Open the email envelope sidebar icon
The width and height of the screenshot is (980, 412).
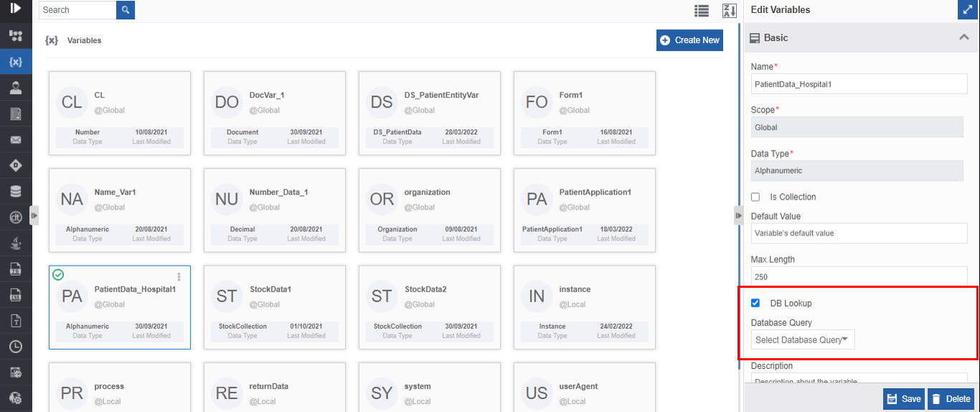coord(16,139)
